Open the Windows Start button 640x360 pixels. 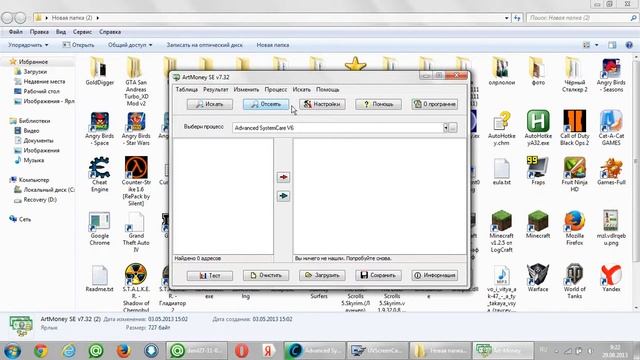pos(12,351)
